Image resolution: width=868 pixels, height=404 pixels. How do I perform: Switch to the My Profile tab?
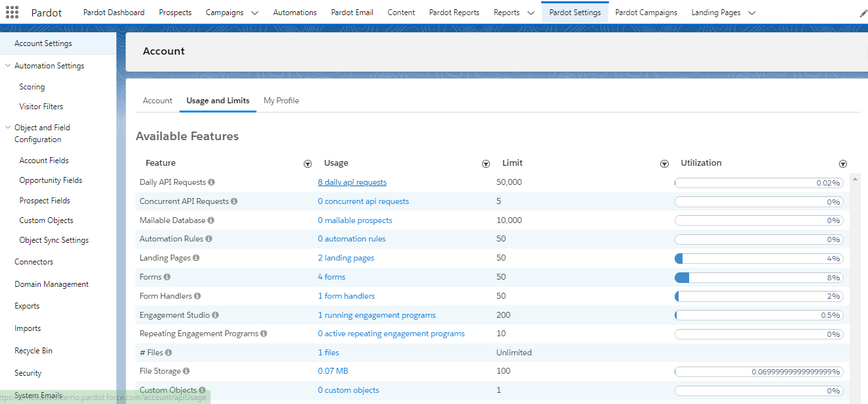pyautogui.click(x=281, y=101)
